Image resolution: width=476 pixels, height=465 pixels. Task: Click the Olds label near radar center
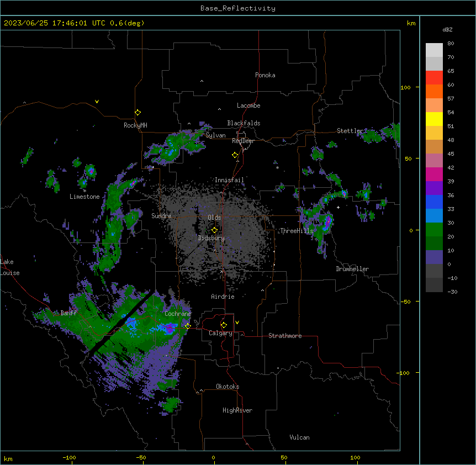[214, 218]
